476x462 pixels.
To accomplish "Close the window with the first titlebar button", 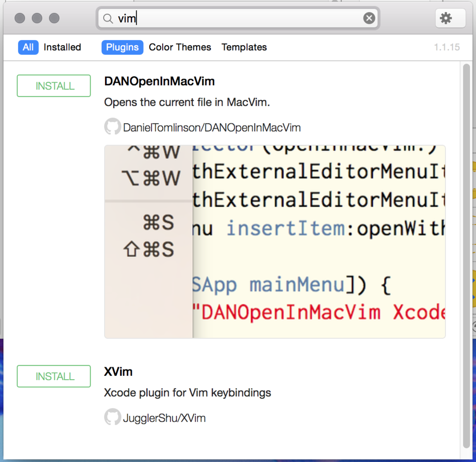I will coord(20,18).
